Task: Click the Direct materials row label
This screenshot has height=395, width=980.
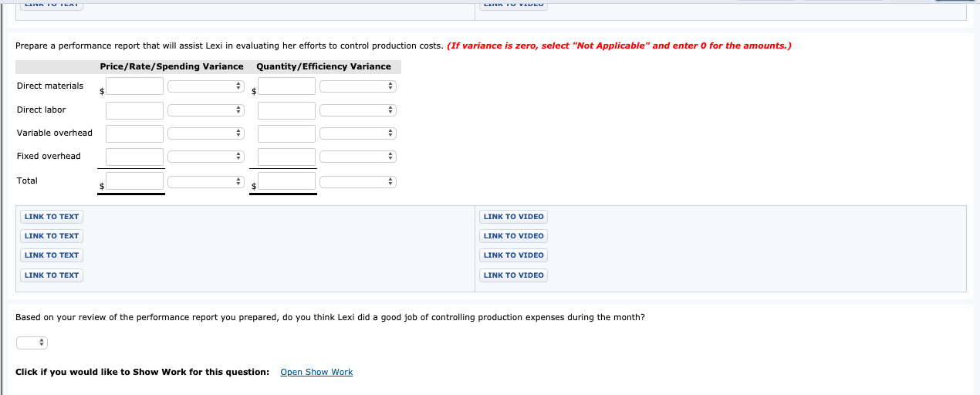Action: click(x=50, y=86)
